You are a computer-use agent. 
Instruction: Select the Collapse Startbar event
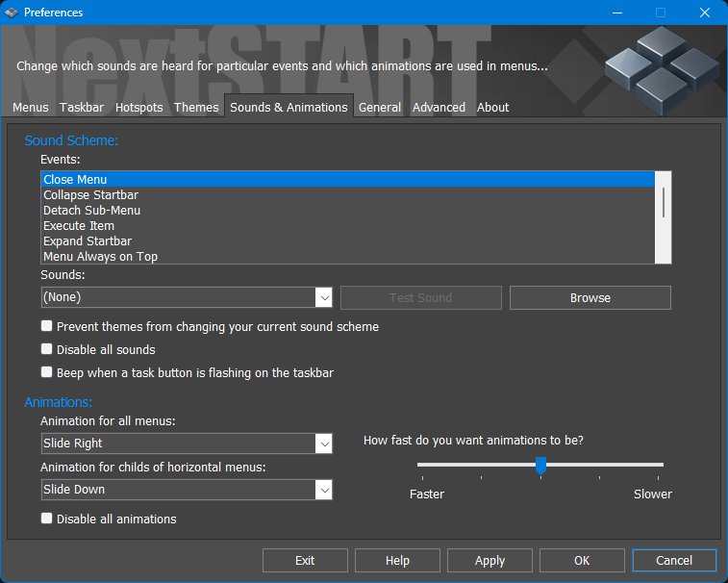348,194
